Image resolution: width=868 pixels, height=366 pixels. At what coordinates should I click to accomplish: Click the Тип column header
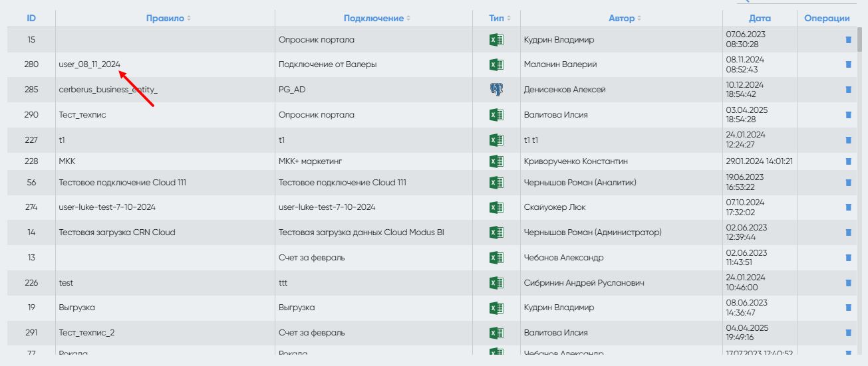[x=496, y=19]
